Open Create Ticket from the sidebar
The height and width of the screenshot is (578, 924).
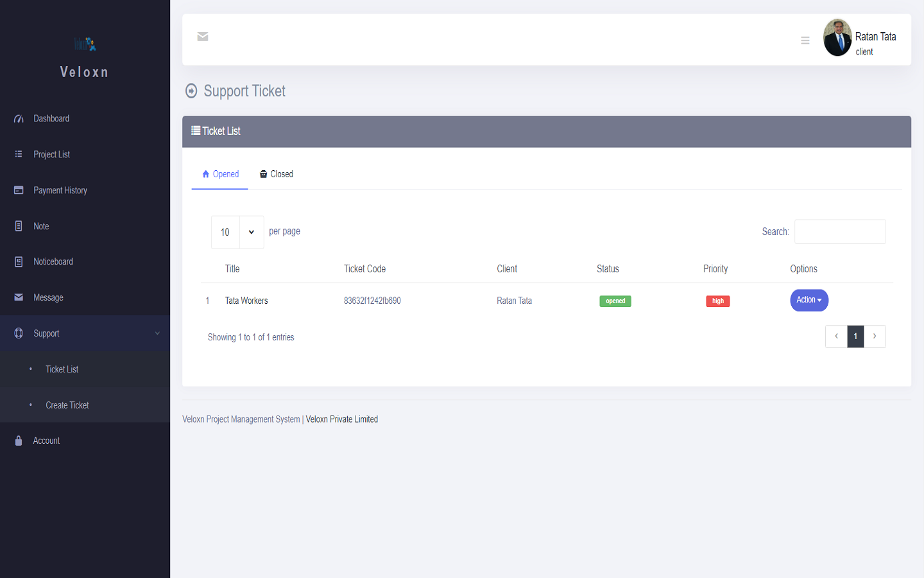pos(67,405)
